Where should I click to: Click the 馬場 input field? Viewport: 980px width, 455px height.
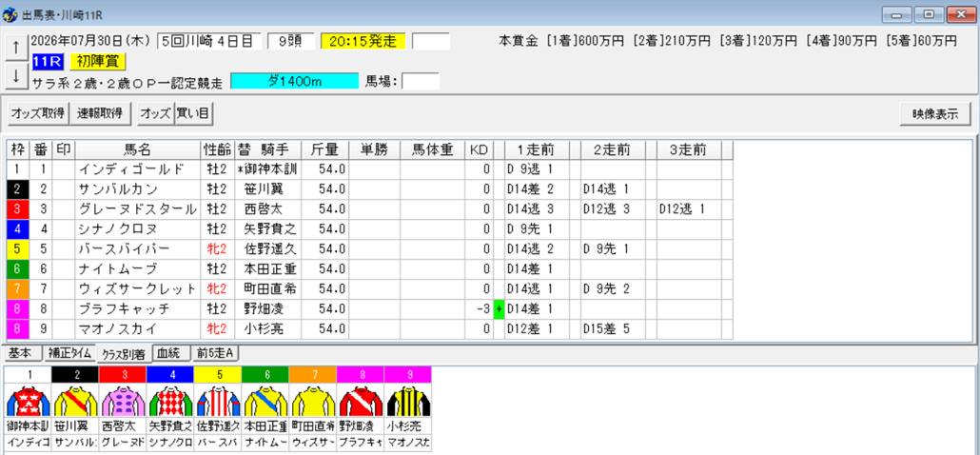pos(421,81)
